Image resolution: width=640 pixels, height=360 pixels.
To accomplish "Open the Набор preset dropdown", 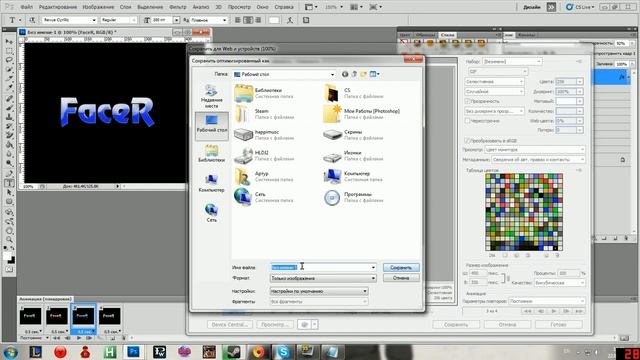I will pos(512,61).
